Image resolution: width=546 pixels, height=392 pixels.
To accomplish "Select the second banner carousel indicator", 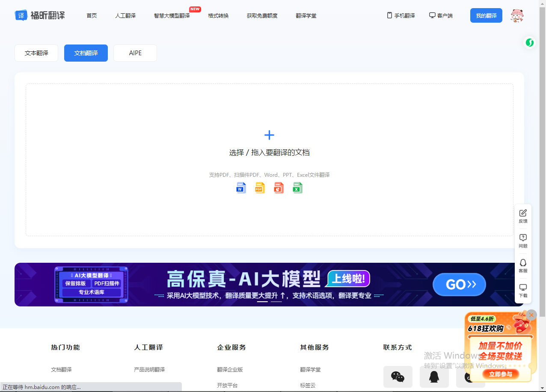I will click(276, 302).
